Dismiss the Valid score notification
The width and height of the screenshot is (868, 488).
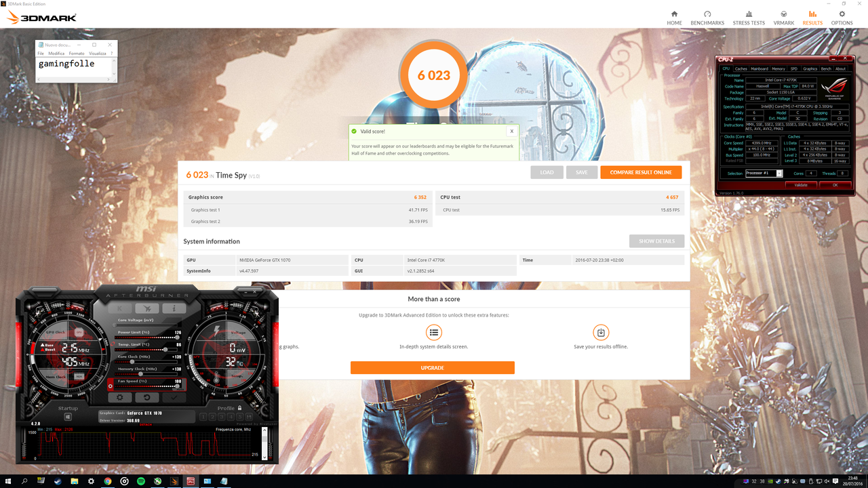[x=511, y=131]
